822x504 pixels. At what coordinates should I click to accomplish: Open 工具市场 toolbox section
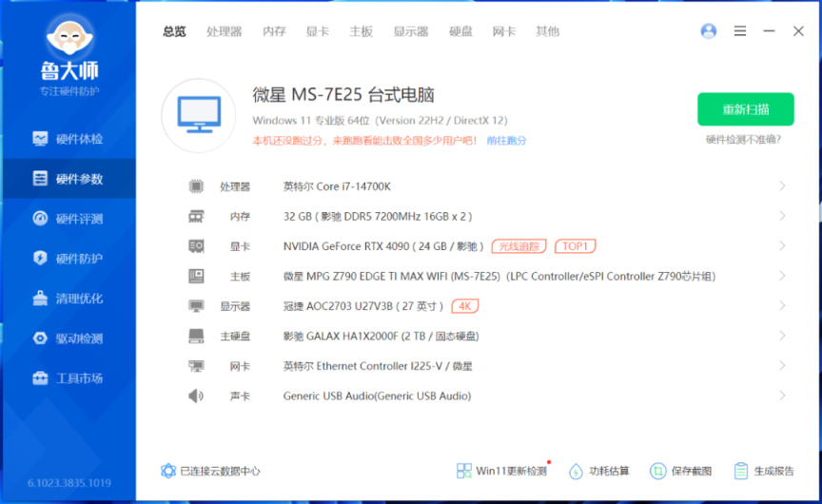68,378
